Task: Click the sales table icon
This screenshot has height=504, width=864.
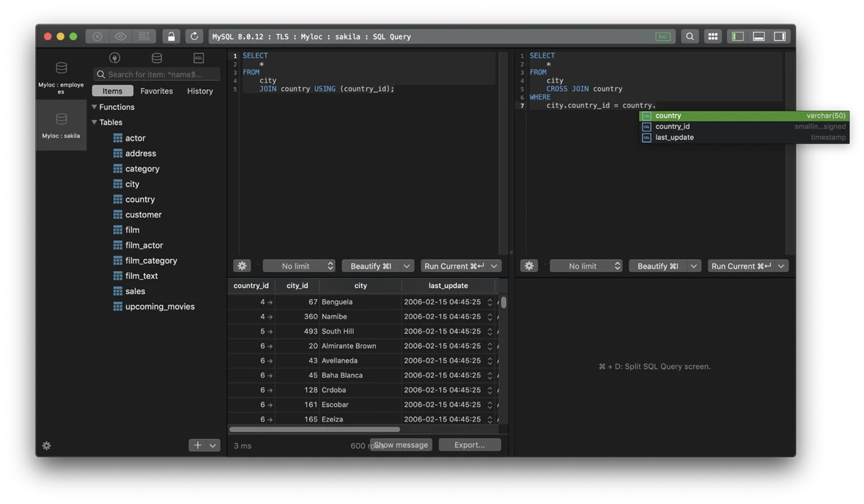Action: click(118, 291)
